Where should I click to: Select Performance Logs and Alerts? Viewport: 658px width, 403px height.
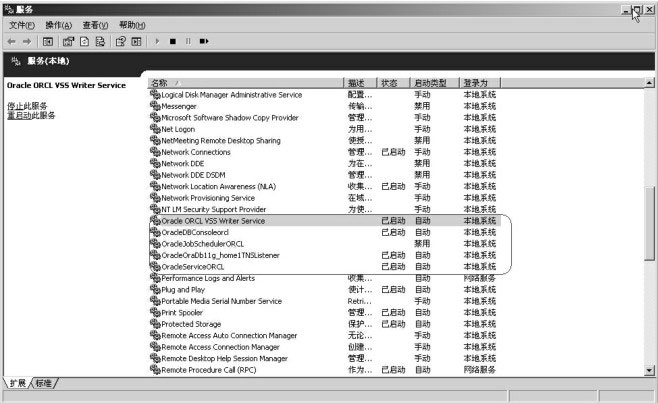pos(208,278)
